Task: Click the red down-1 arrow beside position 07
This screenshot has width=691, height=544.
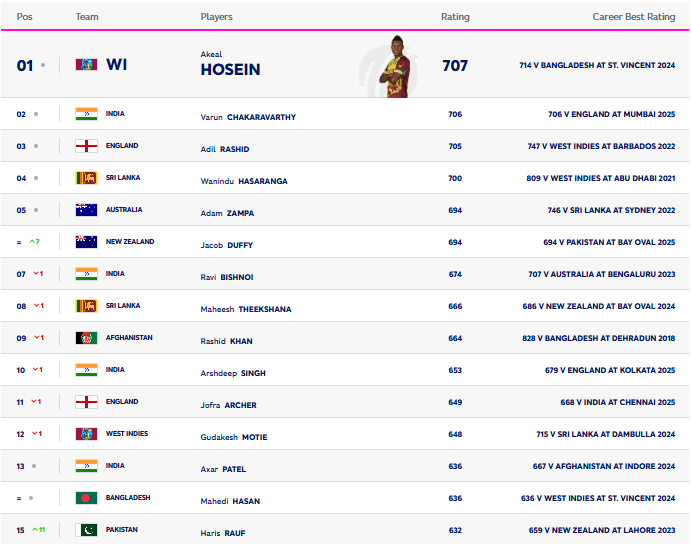Action: pos(38,274)
